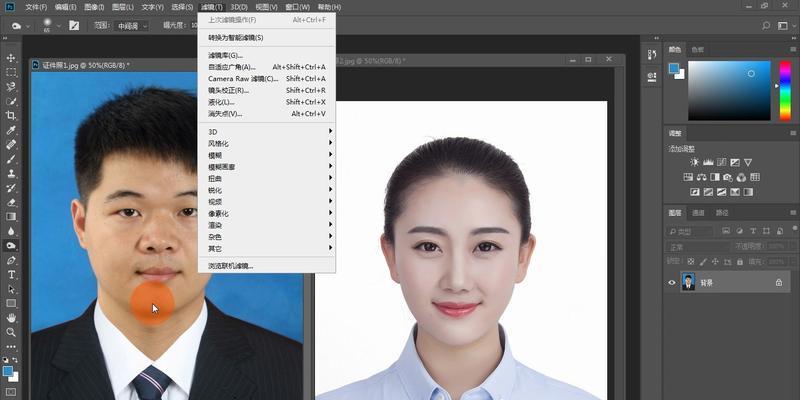800x400 pixels.
Task: Toggle lock all for layer
Action: tap(738, 261)
